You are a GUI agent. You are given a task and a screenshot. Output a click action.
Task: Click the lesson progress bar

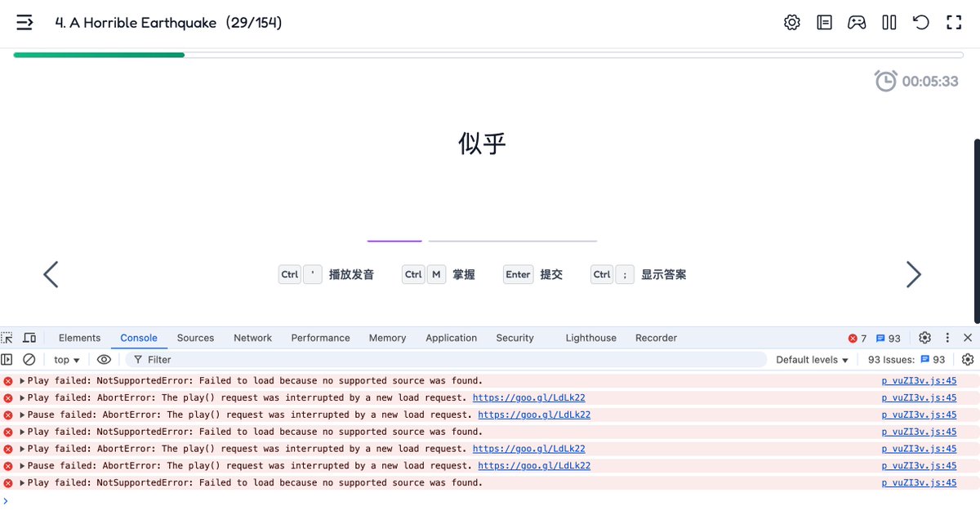[x=488, y=55]
